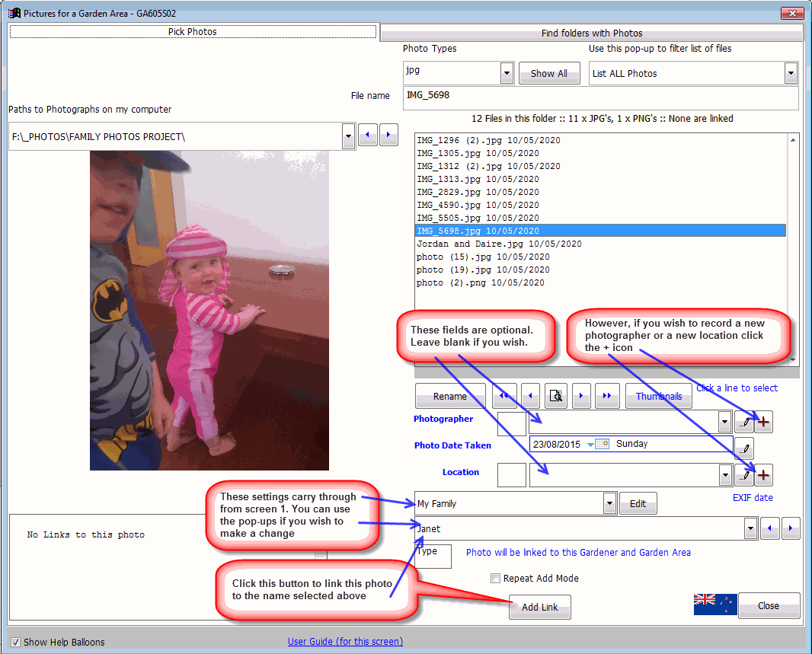812x654 pixels.
Task: Select photo (15).jpg in the file list
Action: [x=601, y=257]
